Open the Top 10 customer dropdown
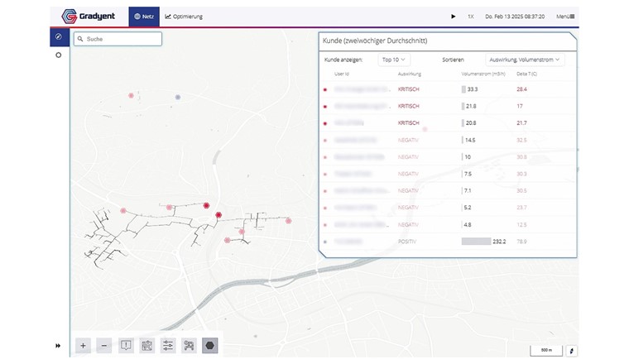629x364 pixels. [x=394, y=60]
